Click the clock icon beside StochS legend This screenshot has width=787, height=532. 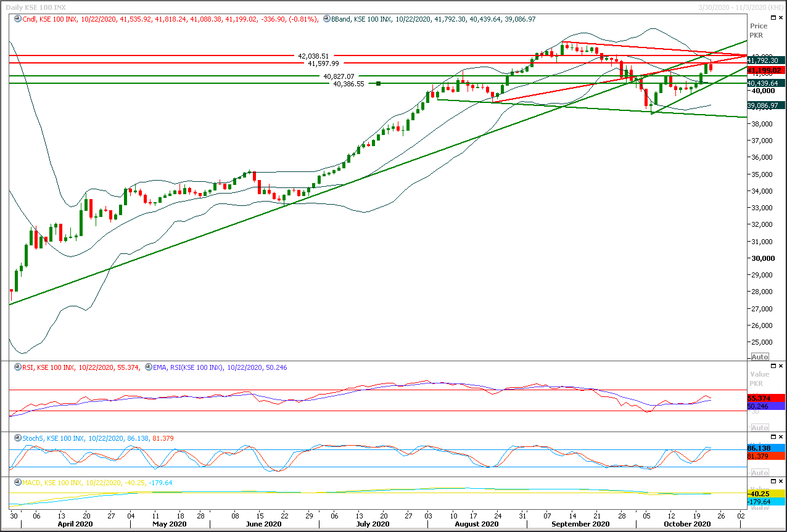(x=19, y=438)
